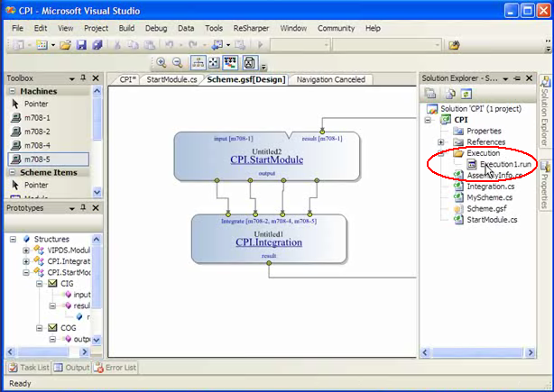Open the Toolbox panel dropdown arrow

[71, 78]
